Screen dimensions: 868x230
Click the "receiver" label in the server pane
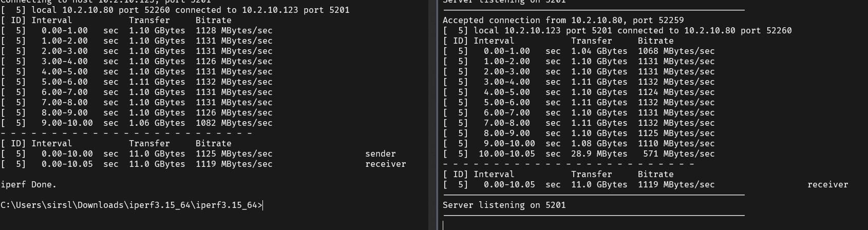tap(827, 185)
